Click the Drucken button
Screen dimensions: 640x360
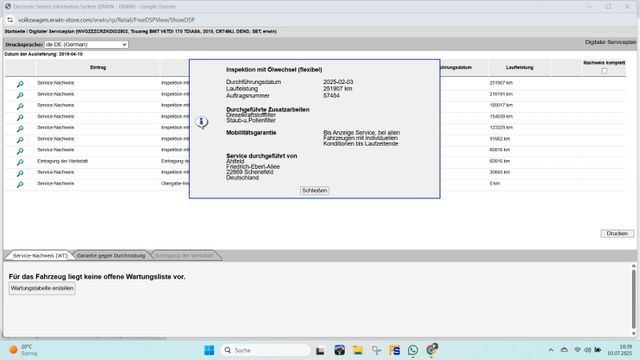(617, 233)
